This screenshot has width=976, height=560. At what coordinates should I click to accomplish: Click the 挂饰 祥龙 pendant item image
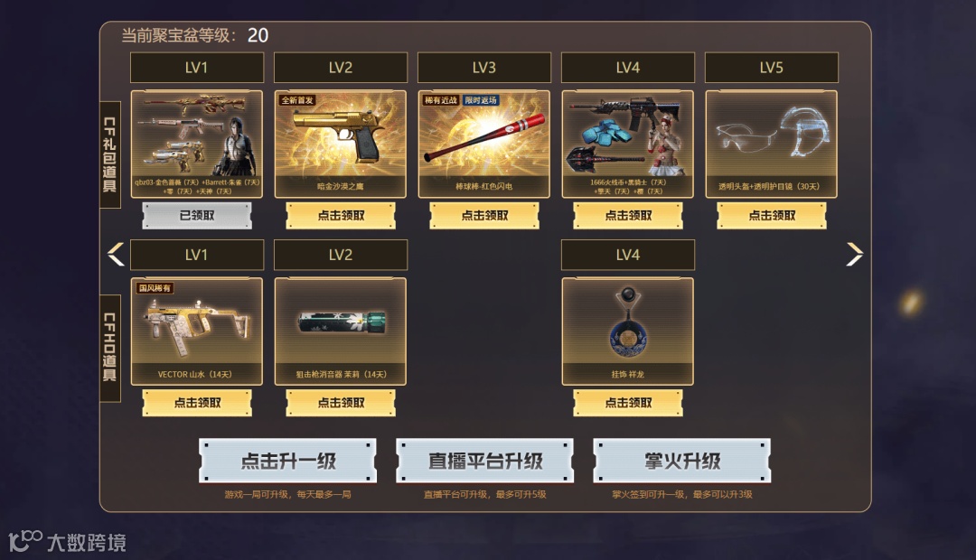(627, 331)
